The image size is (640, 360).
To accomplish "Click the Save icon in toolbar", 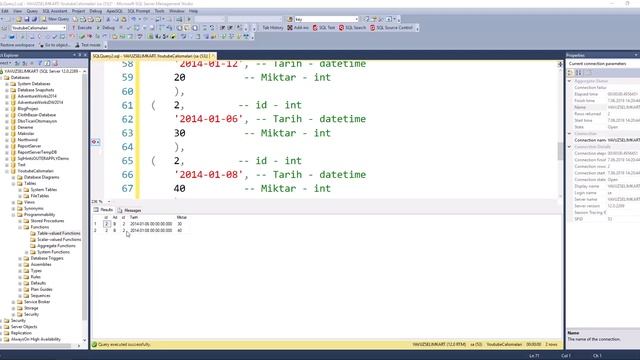I will pyautogui.click(x=27, y=19).
